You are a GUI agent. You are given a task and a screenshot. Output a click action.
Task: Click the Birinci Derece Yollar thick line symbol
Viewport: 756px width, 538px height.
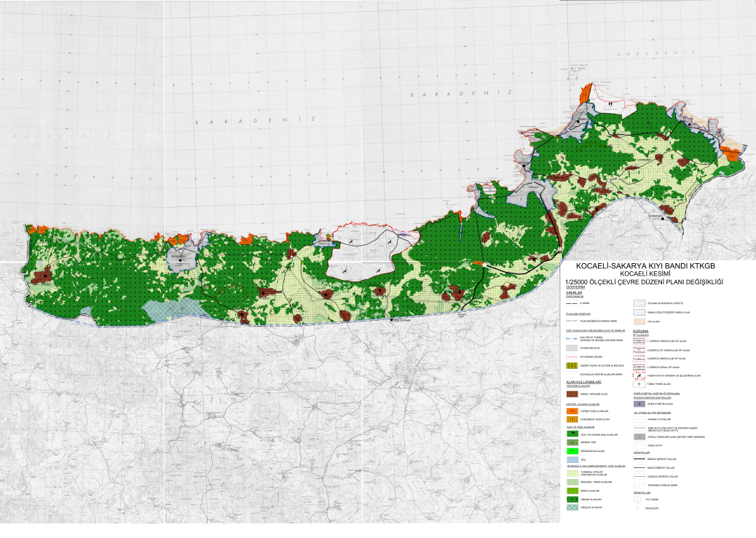639,459
